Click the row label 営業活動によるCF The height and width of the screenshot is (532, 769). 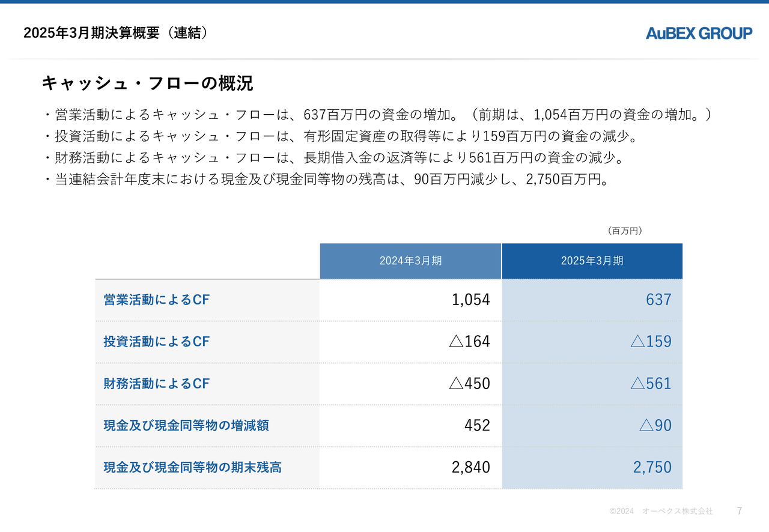pos(156,300)
